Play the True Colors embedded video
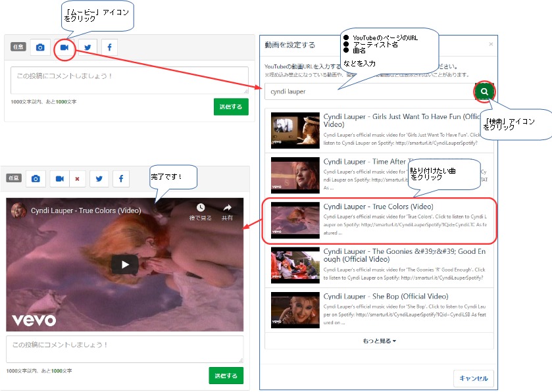 point(125,264)
